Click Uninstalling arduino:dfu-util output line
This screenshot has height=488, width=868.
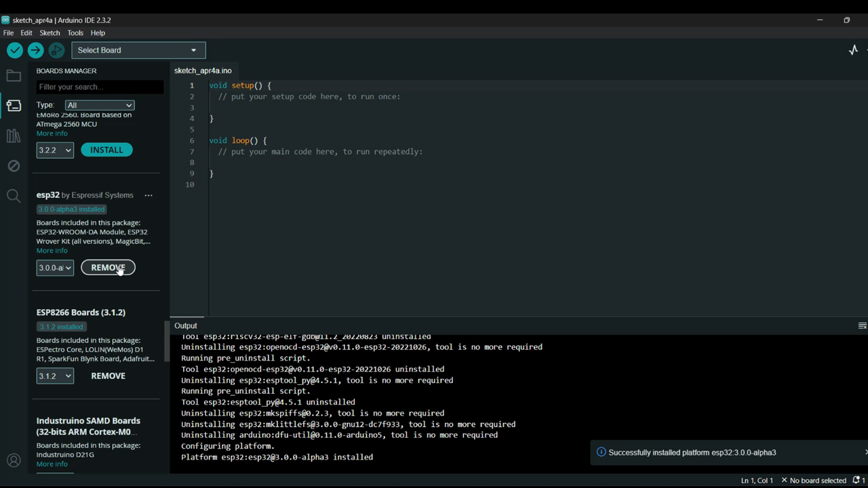coord(339,435)
